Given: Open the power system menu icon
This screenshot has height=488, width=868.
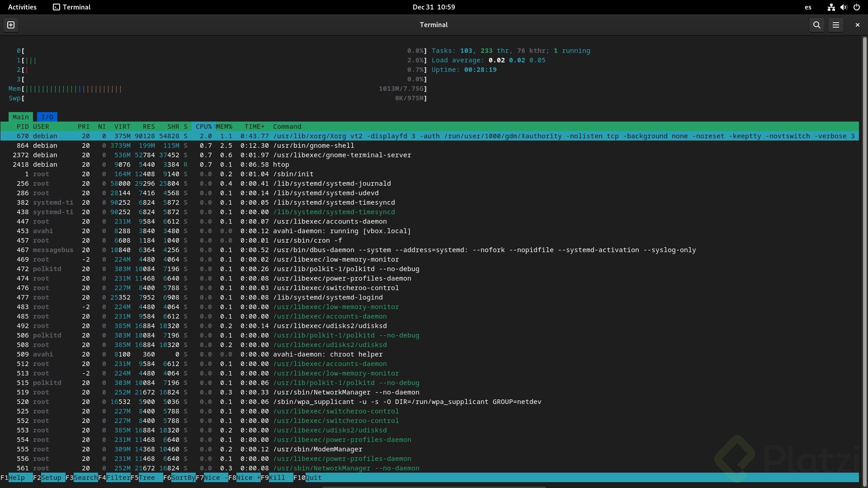Looking at the screenshot, I should (856, 7).
